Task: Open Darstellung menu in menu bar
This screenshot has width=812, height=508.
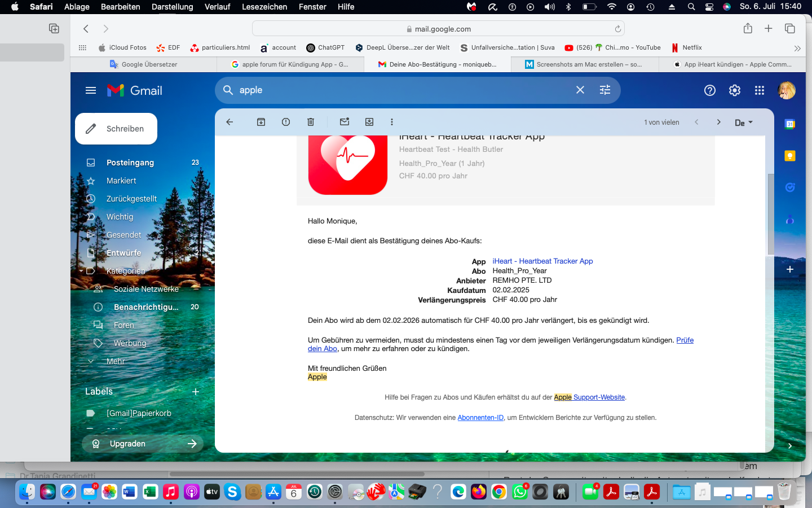Action: pos(172,7)
